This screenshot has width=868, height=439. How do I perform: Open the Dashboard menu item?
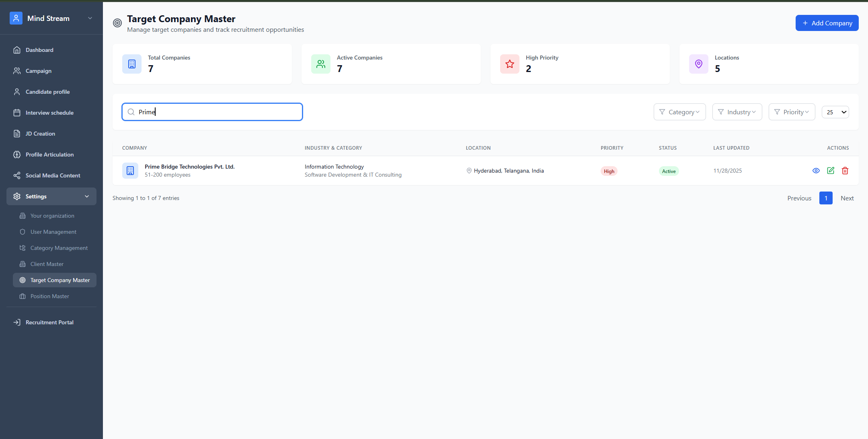pos(39,50)
